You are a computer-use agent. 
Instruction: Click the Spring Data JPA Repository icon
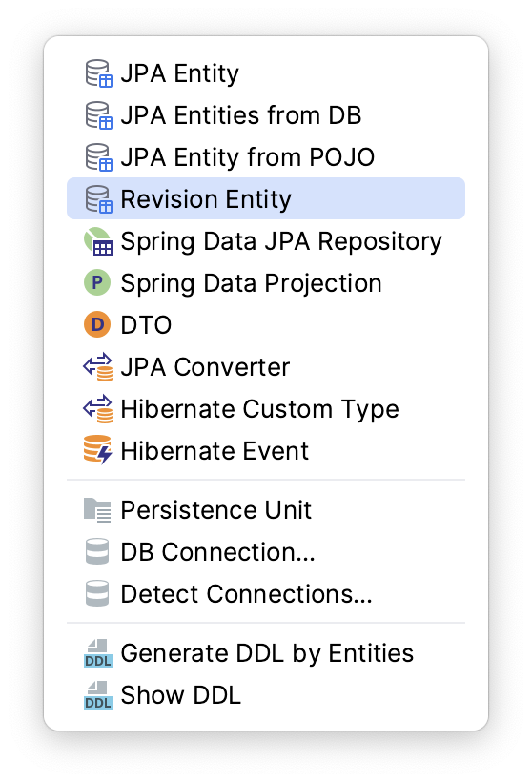click(98, 241)
